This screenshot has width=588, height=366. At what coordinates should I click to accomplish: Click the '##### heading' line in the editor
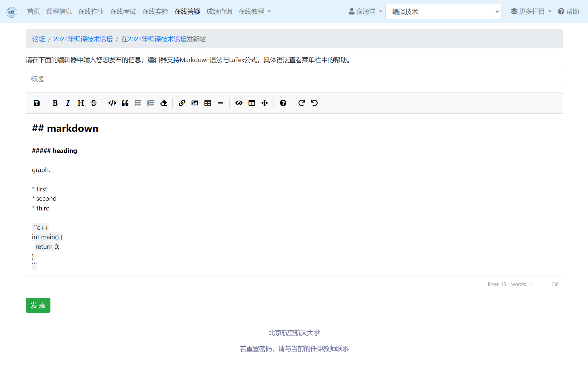[54, 151]
